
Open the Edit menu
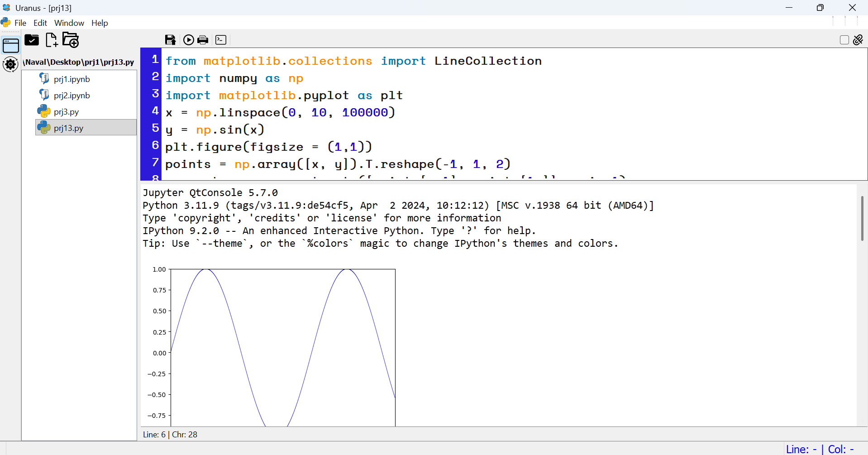point(40,23)
